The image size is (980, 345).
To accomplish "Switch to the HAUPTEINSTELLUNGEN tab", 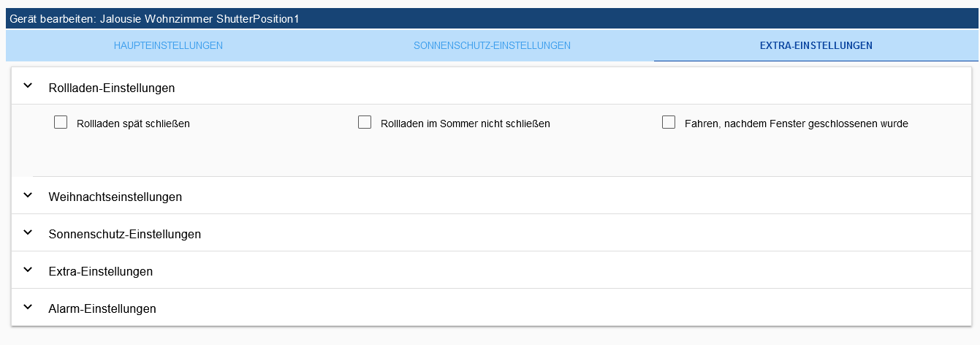I will [168, 45].
